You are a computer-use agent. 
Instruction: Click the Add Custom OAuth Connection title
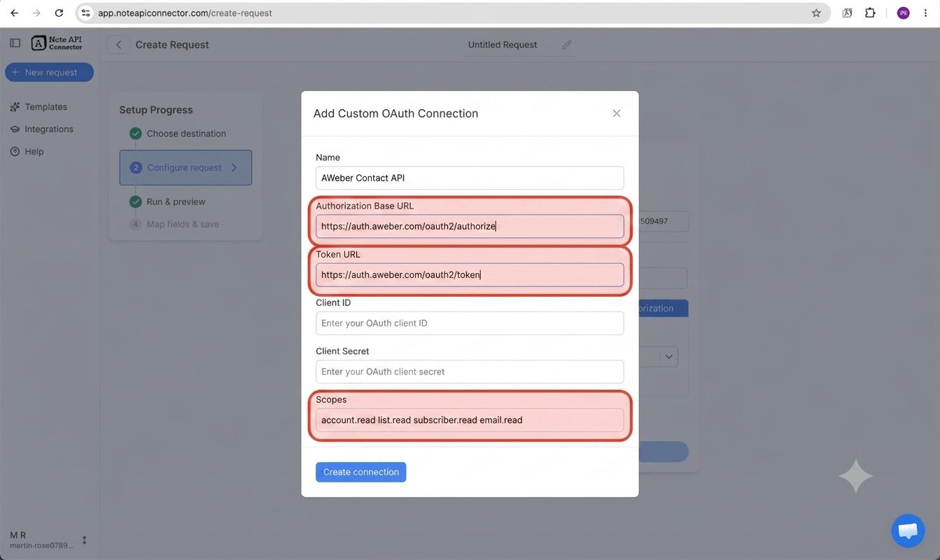[395, 113]
